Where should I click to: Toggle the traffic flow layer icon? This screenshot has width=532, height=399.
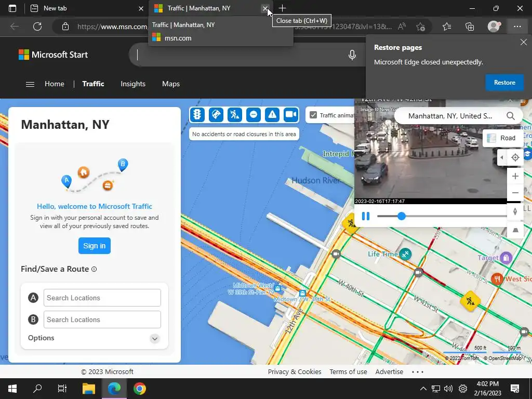tap(197, 115)
